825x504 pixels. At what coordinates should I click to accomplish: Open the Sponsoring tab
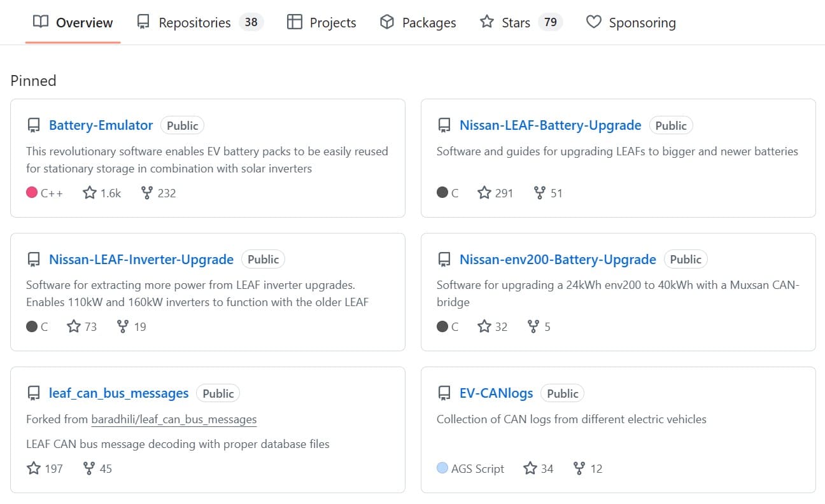click(x=631, y=22)
